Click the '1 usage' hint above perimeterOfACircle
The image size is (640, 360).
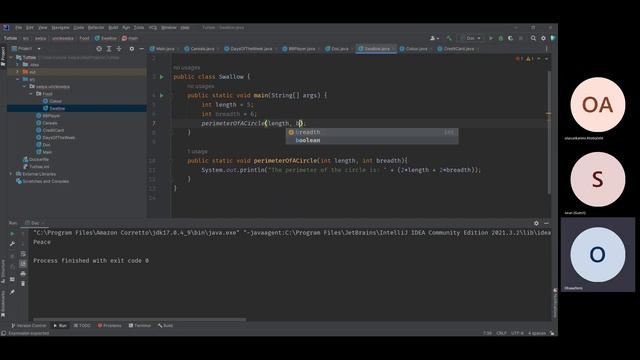pos(197,151)
